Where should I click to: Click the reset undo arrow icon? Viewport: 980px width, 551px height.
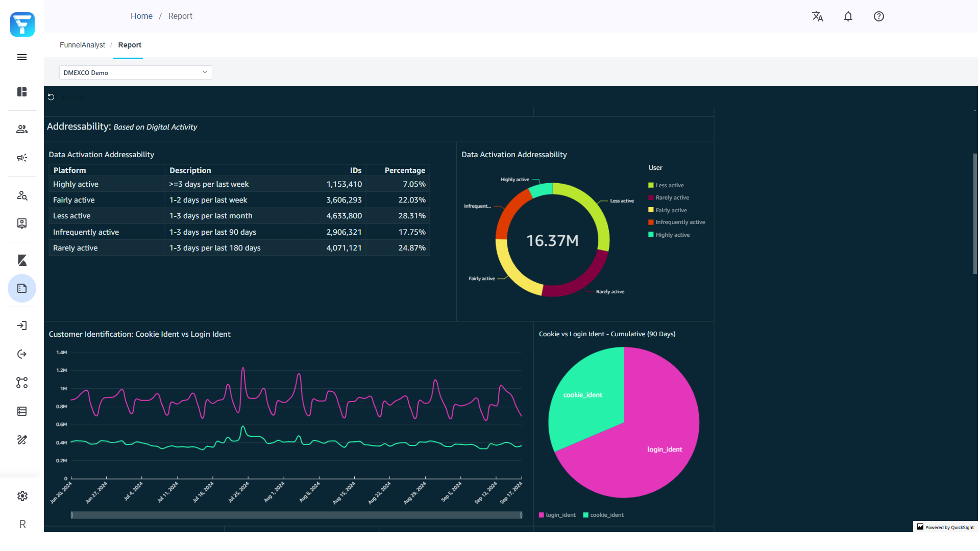pyautogui.click(x=51, y=97)
